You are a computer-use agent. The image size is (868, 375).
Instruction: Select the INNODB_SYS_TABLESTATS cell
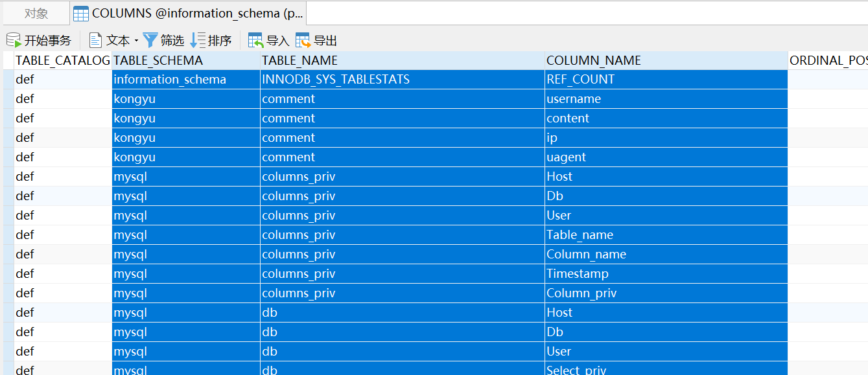403,80
